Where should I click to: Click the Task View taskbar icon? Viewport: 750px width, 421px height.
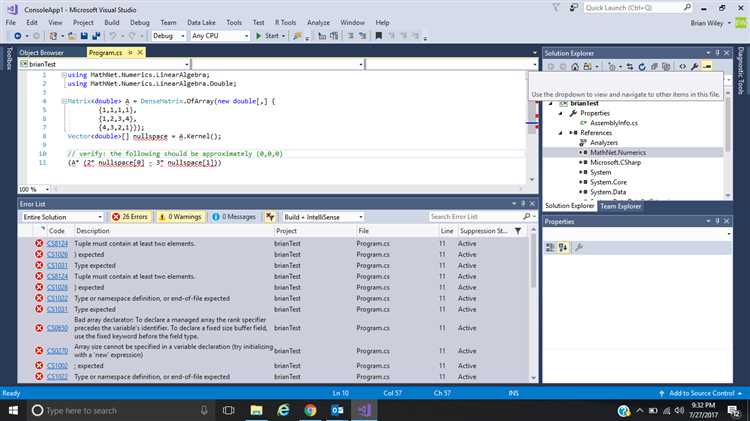pos(229,410)
